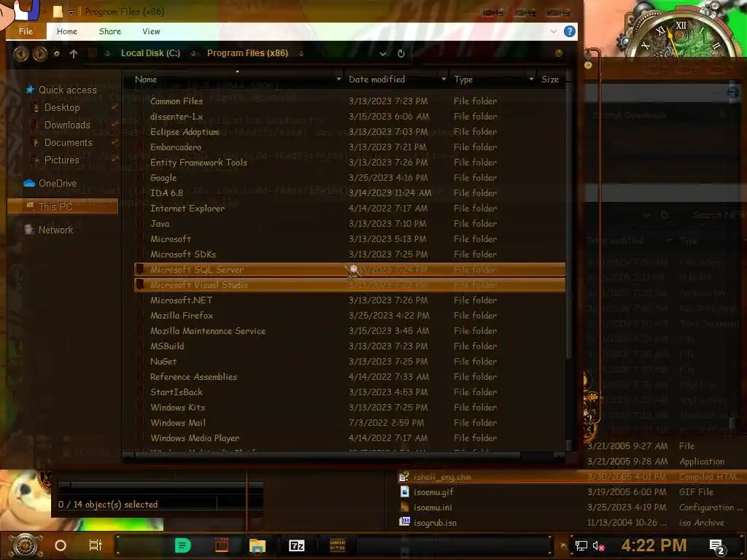This screenshot has width=747, height=560.
Task: Refresh the current folder view
Action: tap(401, 54)
